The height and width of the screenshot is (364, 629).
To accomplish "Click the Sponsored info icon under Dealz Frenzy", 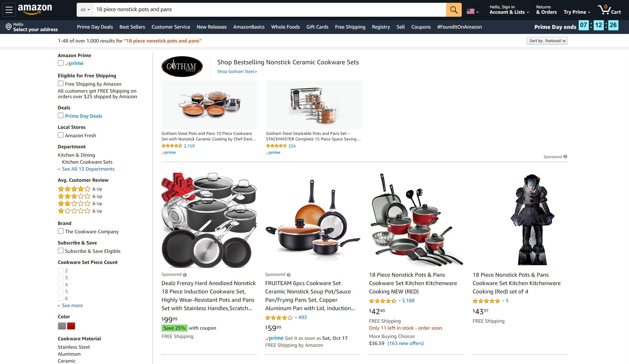I will 185,275.
